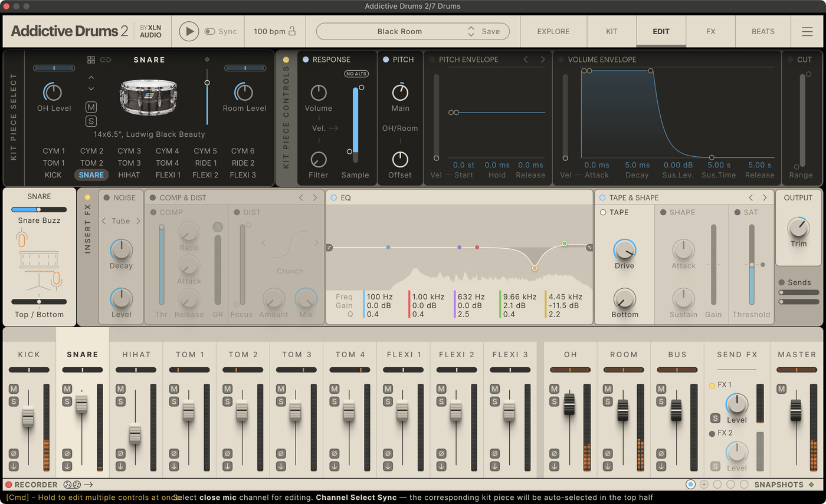The width and height of the screenshot is (826, 504).
Task: Click previous arrow in PITCH ENVELOPE header
Action: coord(526,60)
